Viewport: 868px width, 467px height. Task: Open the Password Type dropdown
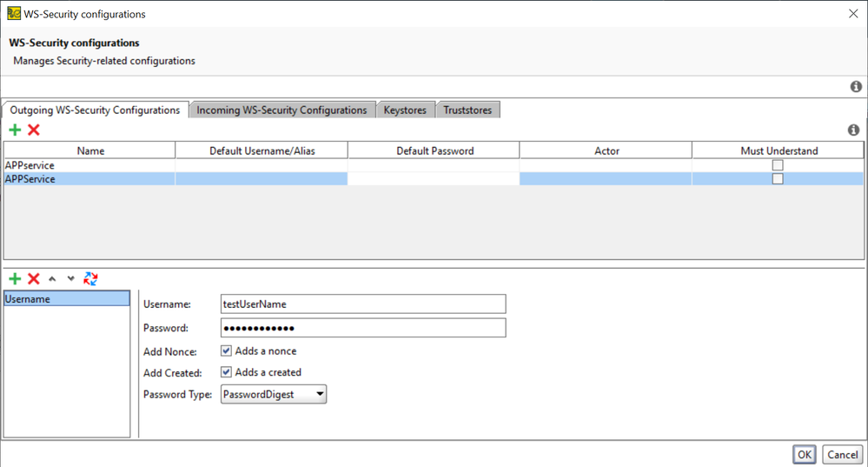point(274,395)
